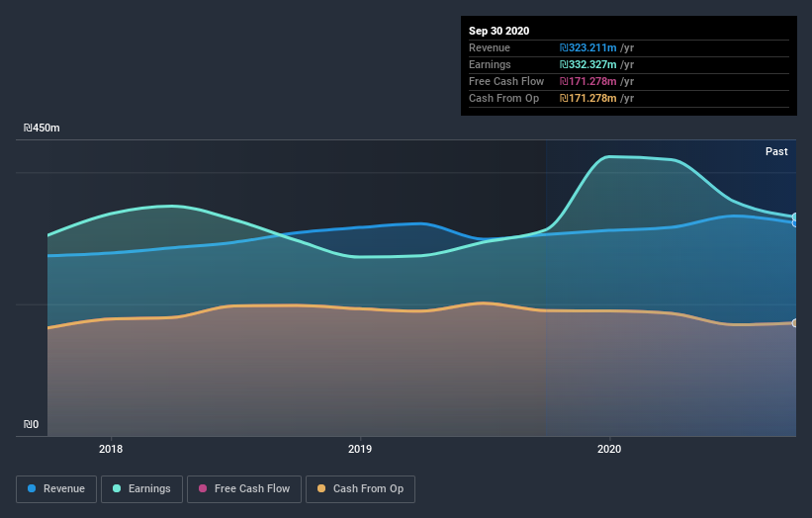This screenshot has height=518, width=812.
Task: Select the Earnings end-point marker on chart
Action: 795,216
